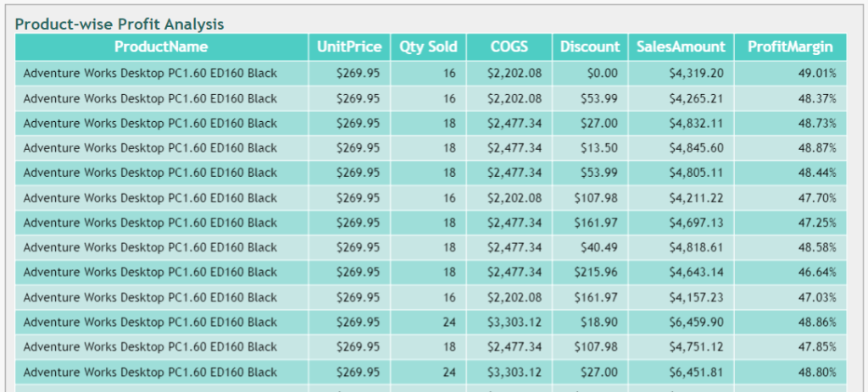Image resolution: width=868 pixels, height=392 pixels.
Task: Select the $13.50 discount cell
Action: 599,148
